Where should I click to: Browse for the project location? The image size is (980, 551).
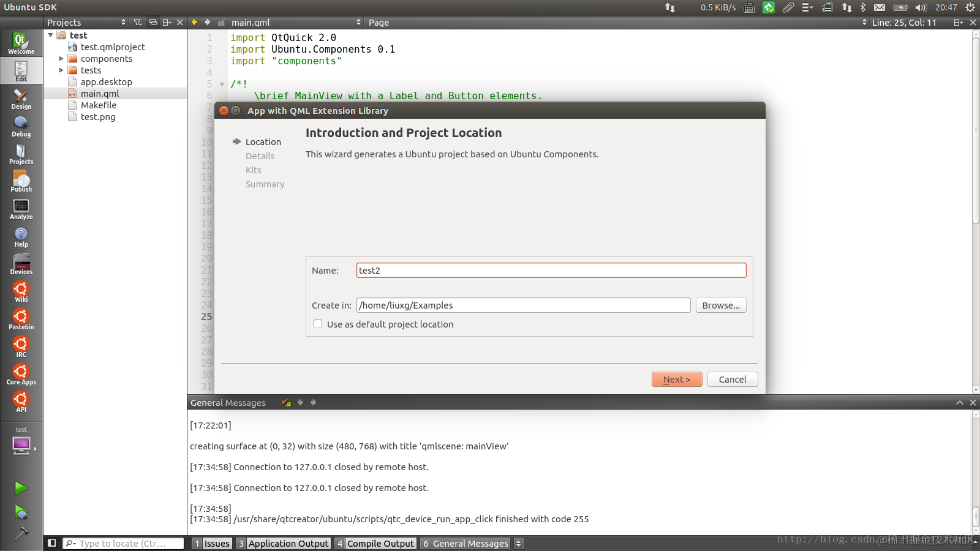click(721, 305)
